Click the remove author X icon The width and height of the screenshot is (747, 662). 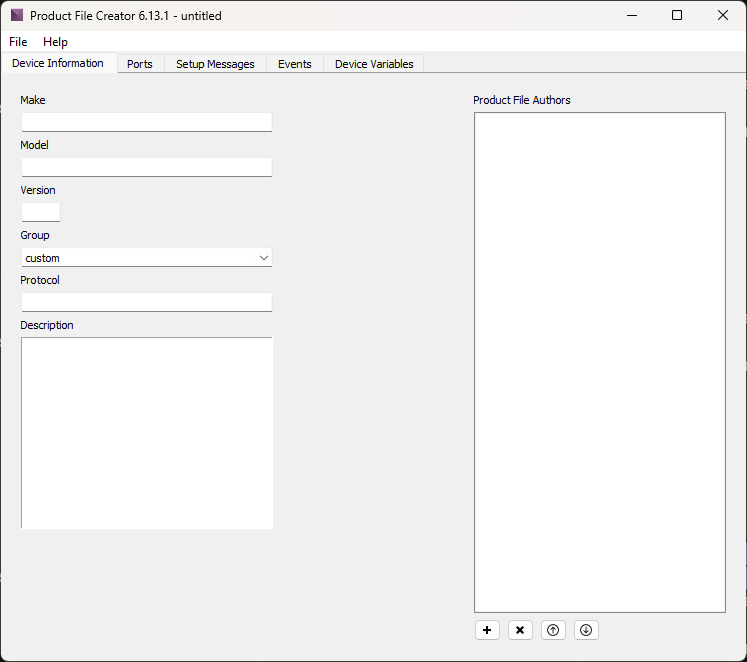point(520,630)
